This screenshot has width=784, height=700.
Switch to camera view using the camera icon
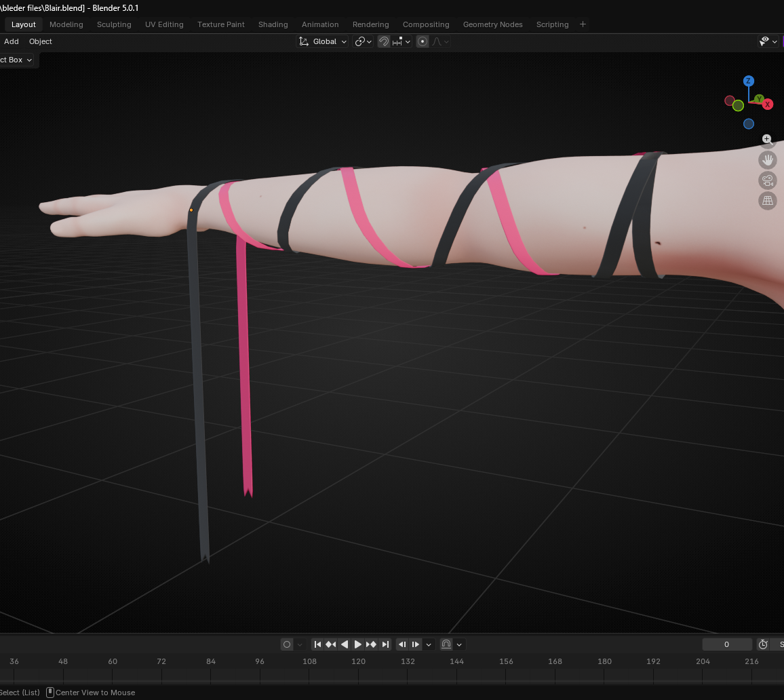(x=767, y=180)
